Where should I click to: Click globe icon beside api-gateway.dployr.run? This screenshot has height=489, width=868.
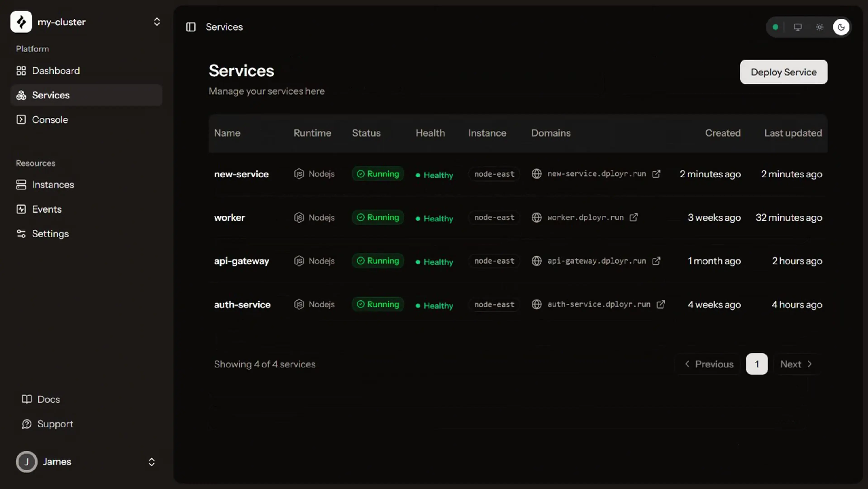537,261
